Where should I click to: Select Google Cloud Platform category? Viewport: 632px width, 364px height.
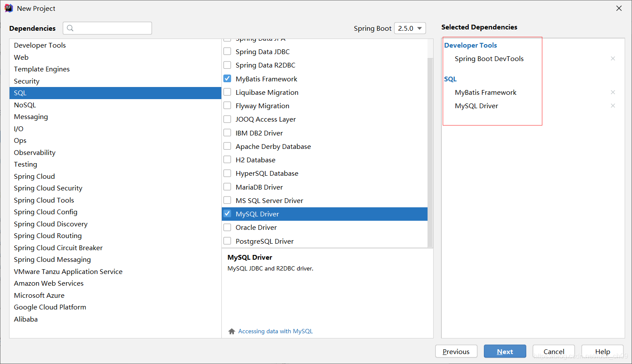click(115, 307)
